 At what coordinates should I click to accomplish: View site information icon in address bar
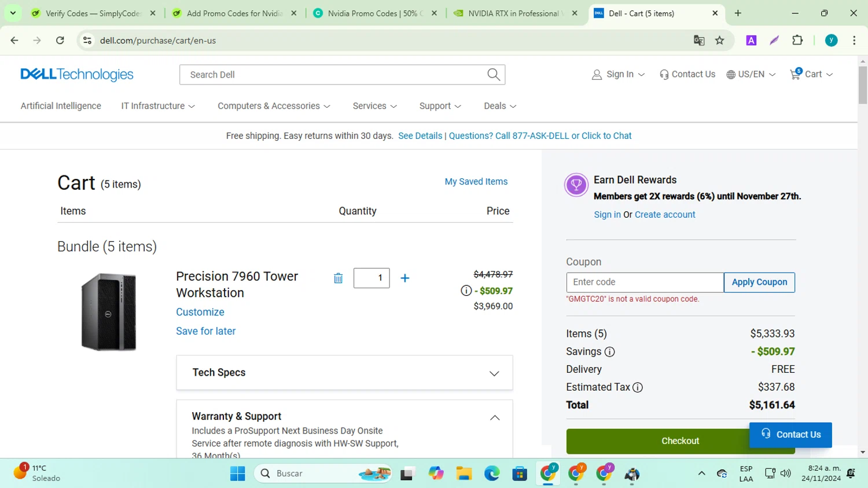[87, 41]
